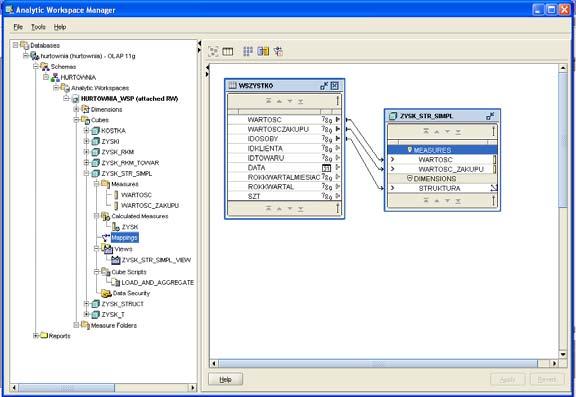Click the canvas vertical scrollbar up arrow
Screen dimensions: 576x397
point(563,68)
